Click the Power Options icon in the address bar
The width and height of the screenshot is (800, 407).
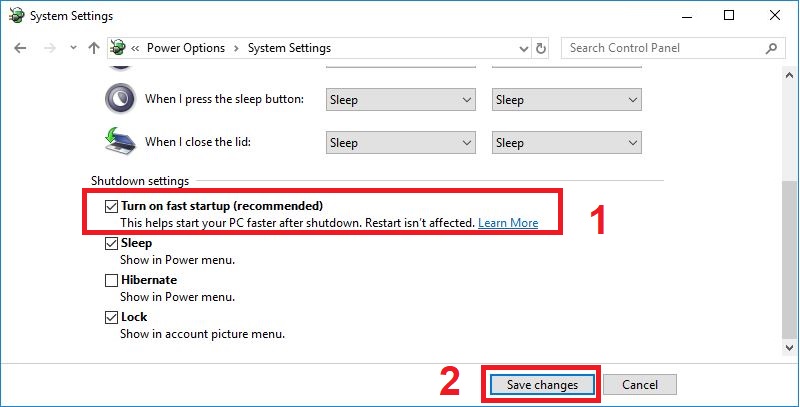pyautogui.click(x=118, y=48)
